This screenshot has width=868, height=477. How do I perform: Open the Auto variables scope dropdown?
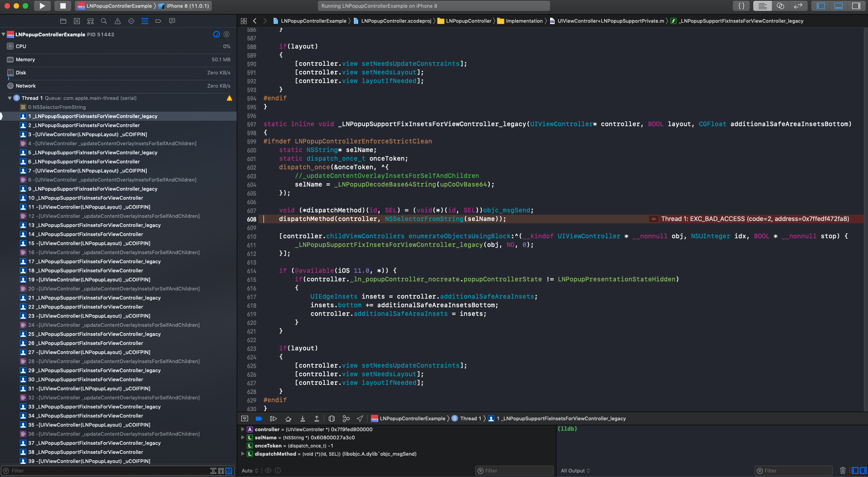pyautogui.click(x=250, y=471)
